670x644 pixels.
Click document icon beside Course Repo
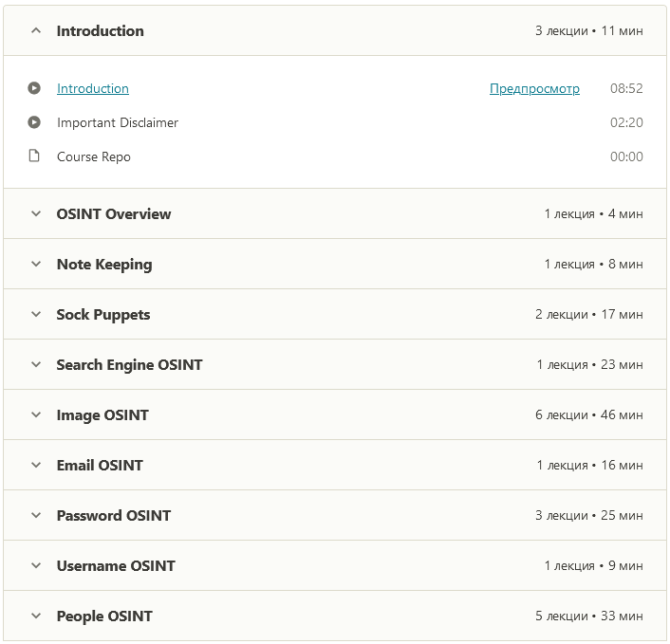click(34, 156)
